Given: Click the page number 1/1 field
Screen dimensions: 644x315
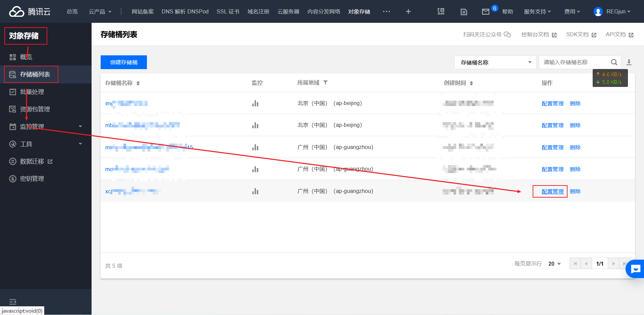Looking at the screenshot, I should 600,264.
